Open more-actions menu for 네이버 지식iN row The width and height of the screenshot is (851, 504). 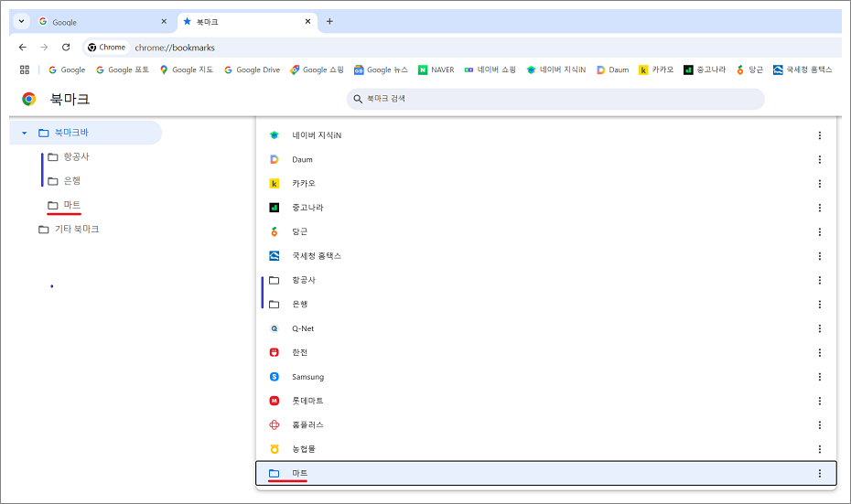[820, 135]
